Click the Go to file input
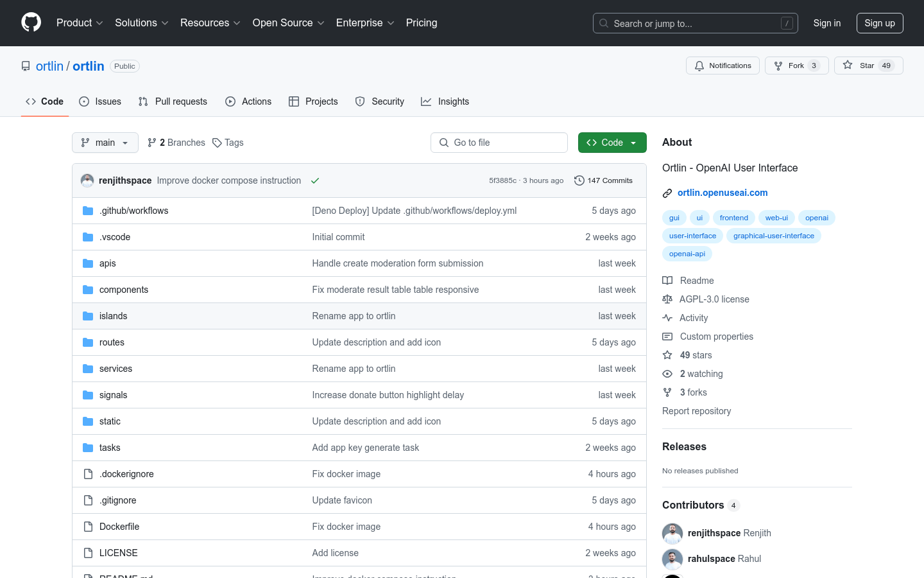924x578 pixels. [x=499, y=143]
